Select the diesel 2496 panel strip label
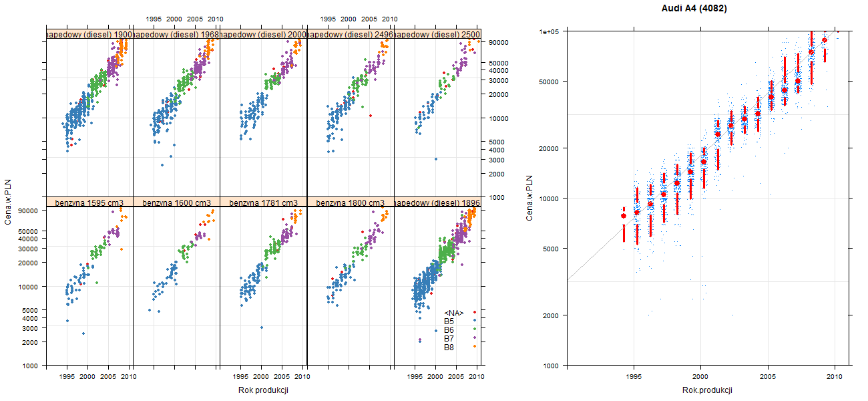The image size is (868, 401). click(x=350, y=34)
